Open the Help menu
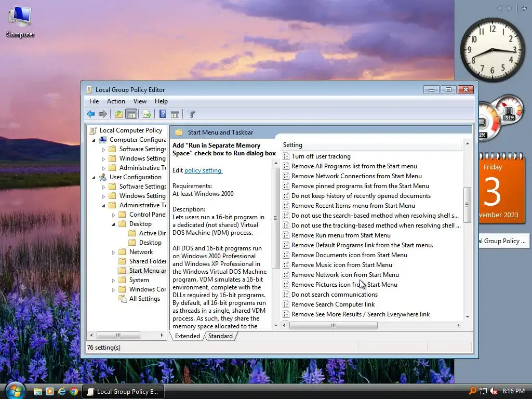Viewport: 532px width, 399px height. coord(161,101)
